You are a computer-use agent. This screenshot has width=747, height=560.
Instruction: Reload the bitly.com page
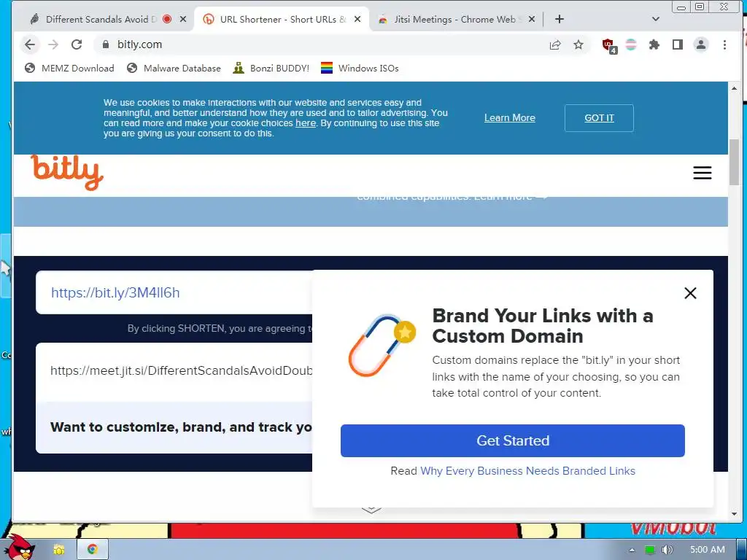pyautogui.click(x=76, y=44)
